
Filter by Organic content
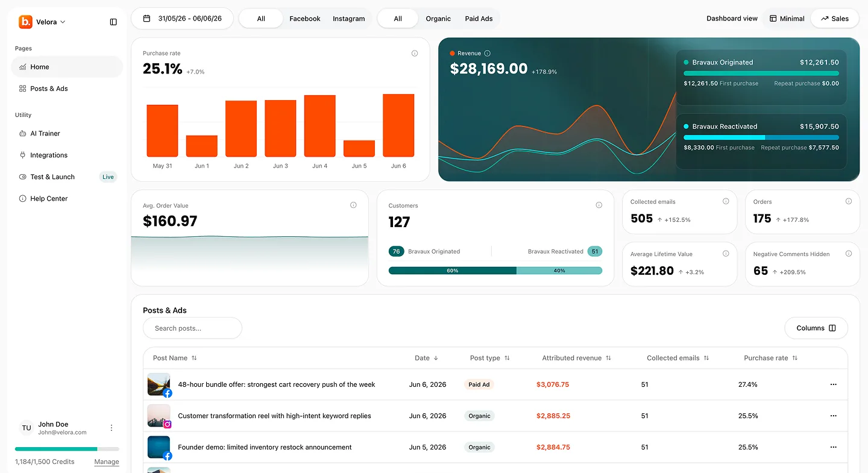coord(438,19)
